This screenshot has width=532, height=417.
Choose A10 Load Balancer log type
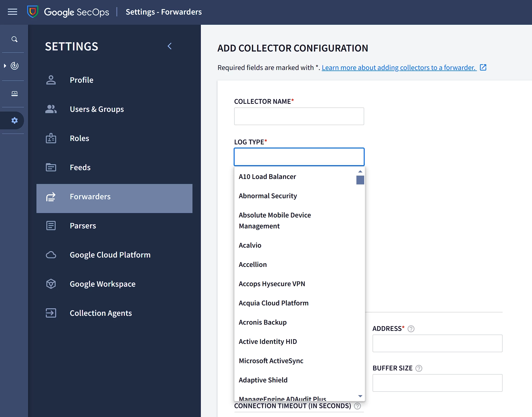point(295,177)
